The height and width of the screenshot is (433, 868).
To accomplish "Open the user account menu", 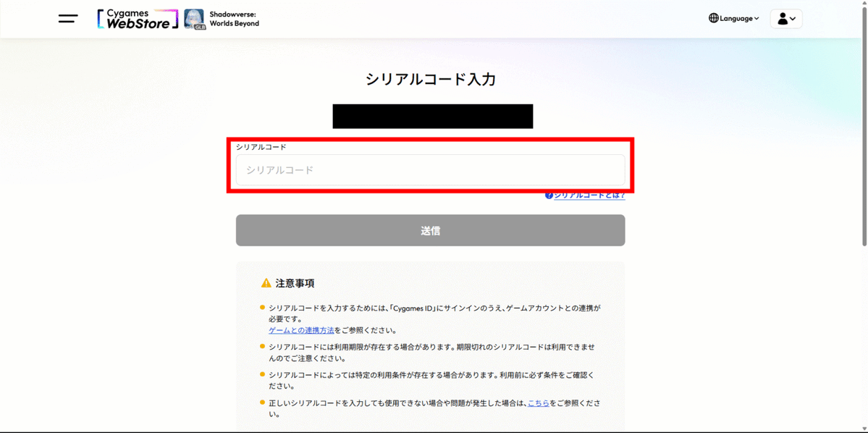I will coord(786,19).
